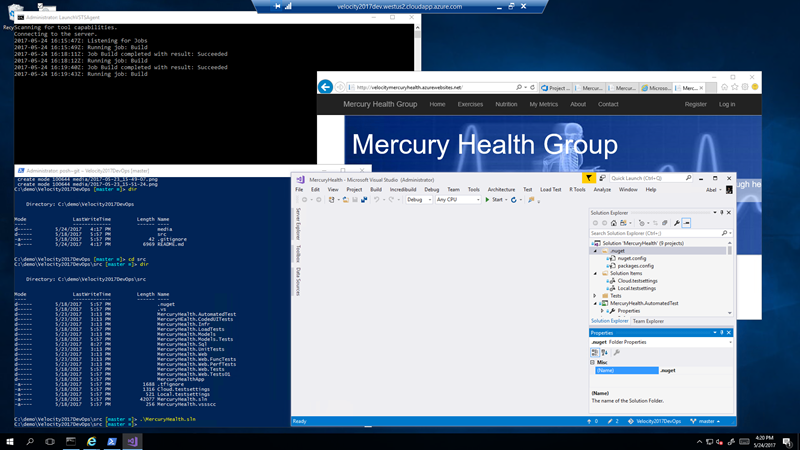Click Log in link on Mercury Health site
Image resolution: width=800 pixels, height=450 pixels.
(x=727, y=104)
